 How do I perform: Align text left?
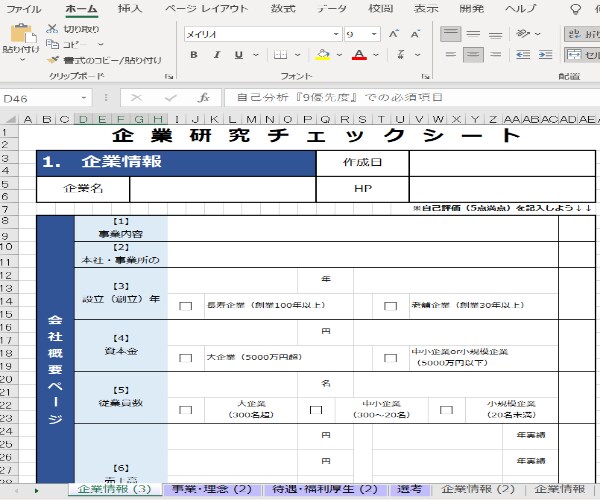click(450, 55)
